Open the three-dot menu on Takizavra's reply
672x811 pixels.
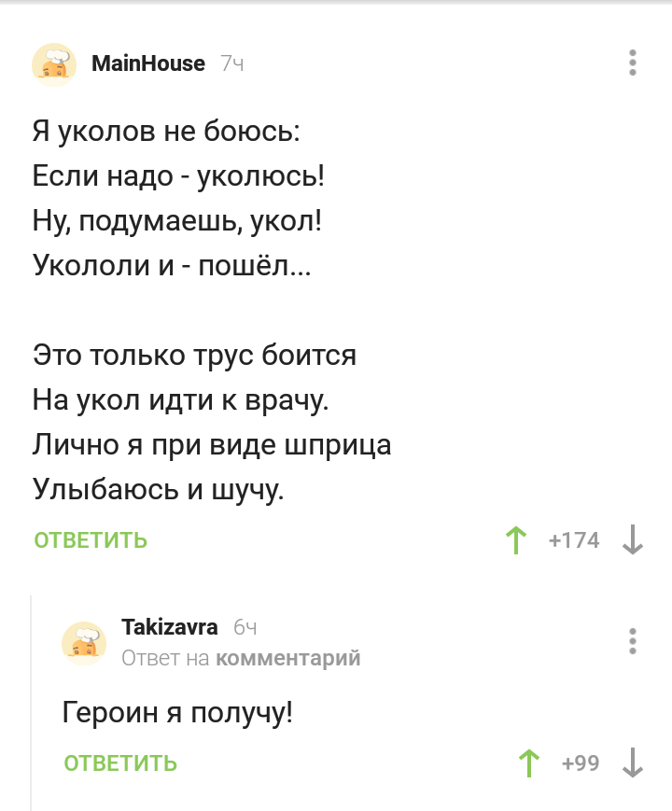click(633, 642)
